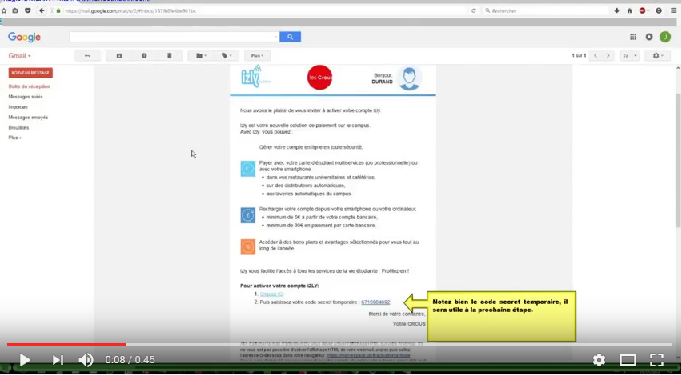The image size is (681, 375).
Task: Play the video with the play button
Action: point(25,359)
